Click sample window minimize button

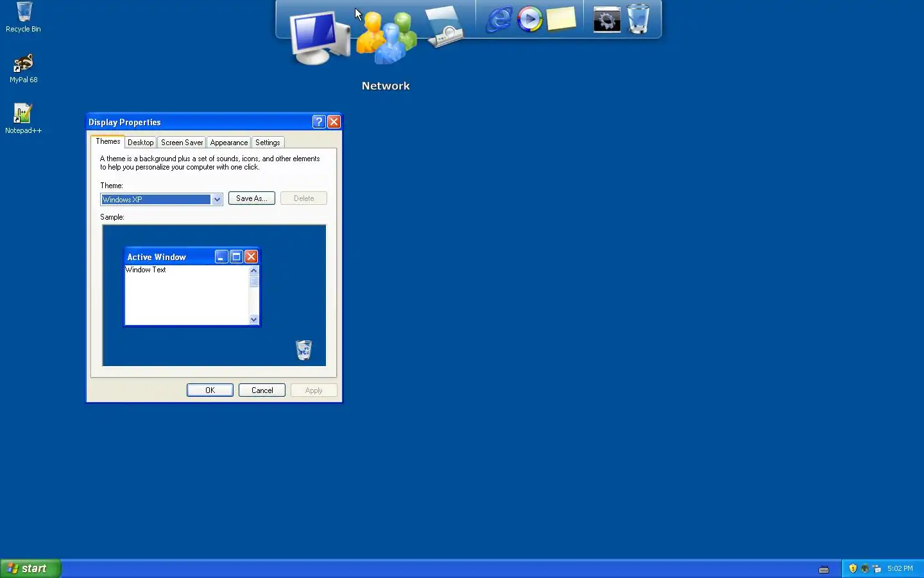221,257
